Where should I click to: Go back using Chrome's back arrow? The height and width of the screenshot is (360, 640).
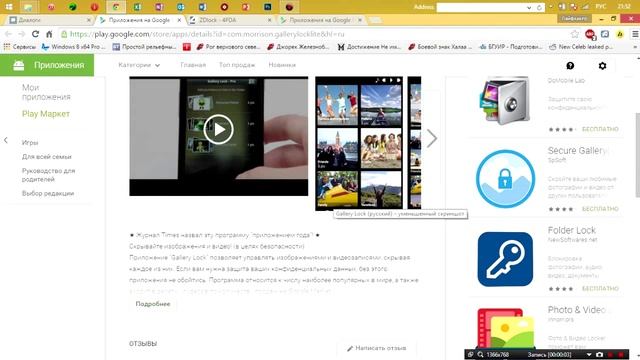8,34
